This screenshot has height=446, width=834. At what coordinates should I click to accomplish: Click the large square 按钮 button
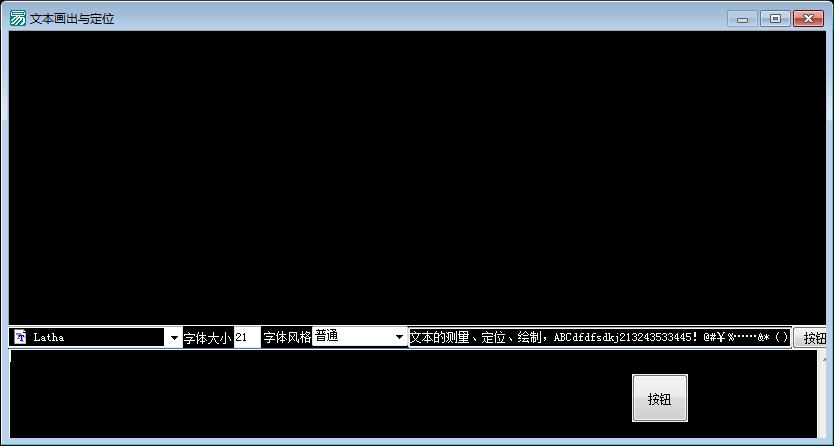click(x=660, y=398)
